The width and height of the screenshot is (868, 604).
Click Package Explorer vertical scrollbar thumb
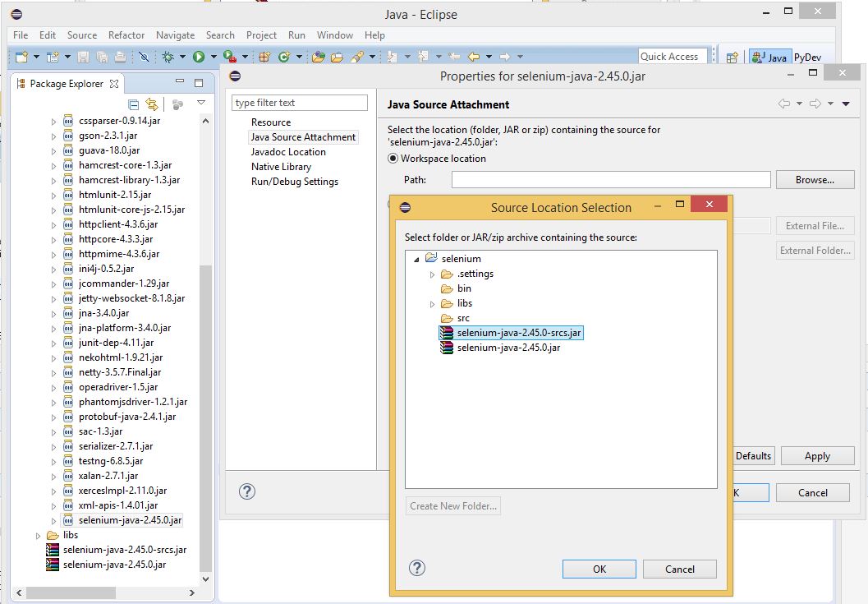click(205, 418)
